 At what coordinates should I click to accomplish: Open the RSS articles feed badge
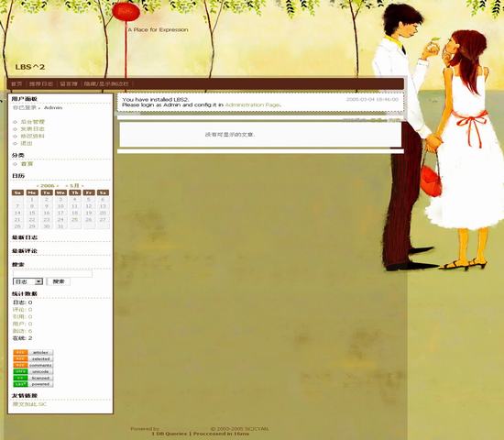pyautogui.click(x=33, y=353)
